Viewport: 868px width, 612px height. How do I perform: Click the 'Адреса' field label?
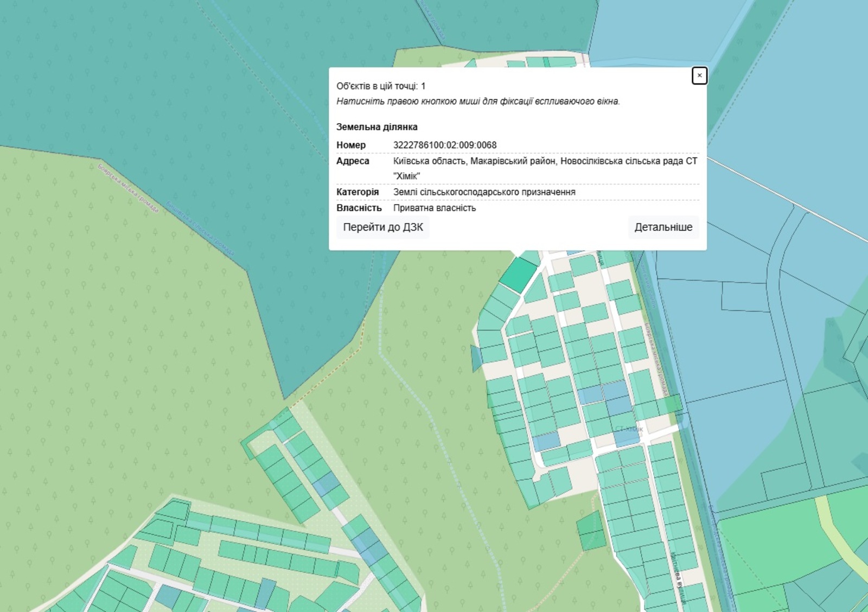pyautogui.click(x=353, y=161)
